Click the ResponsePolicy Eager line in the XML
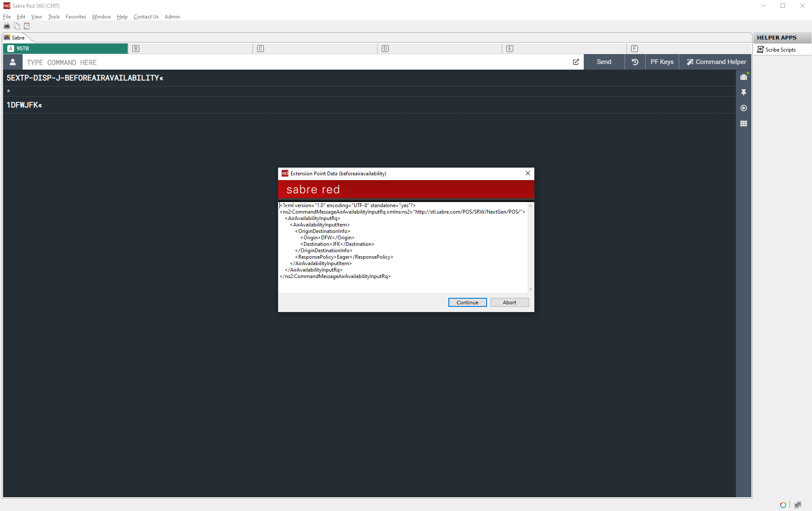812x511 pixels. click(x=344, y=257)
